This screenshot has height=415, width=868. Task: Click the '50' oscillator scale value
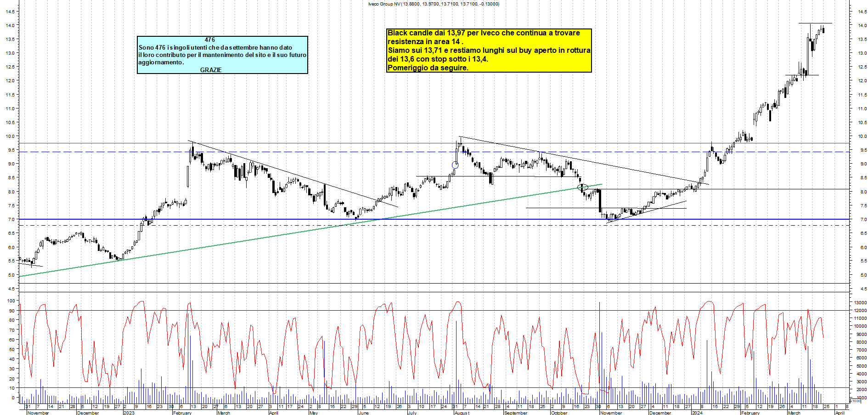click(12, 349)
